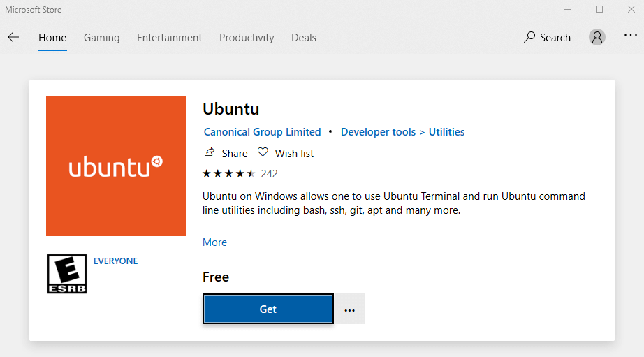Click the Share icon
The width and height of the screenshot is (644, 357).
pyautogui.click(x=209, y=152)
